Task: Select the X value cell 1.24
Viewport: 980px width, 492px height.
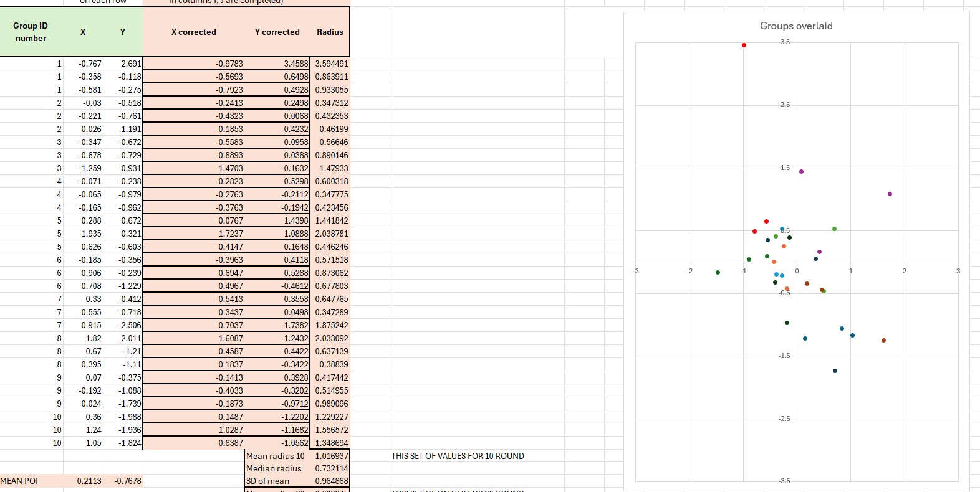Action: pos(84,430)
